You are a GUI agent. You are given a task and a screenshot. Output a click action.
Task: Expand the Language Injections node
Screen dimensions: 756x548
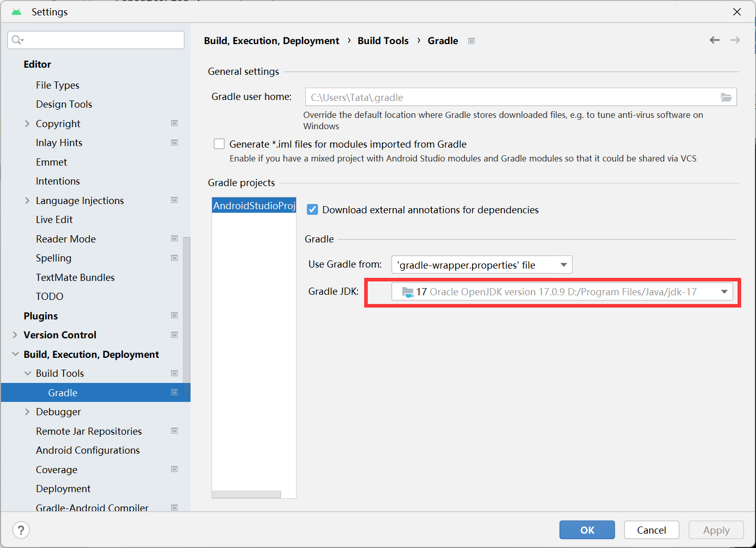pos(27,200)
